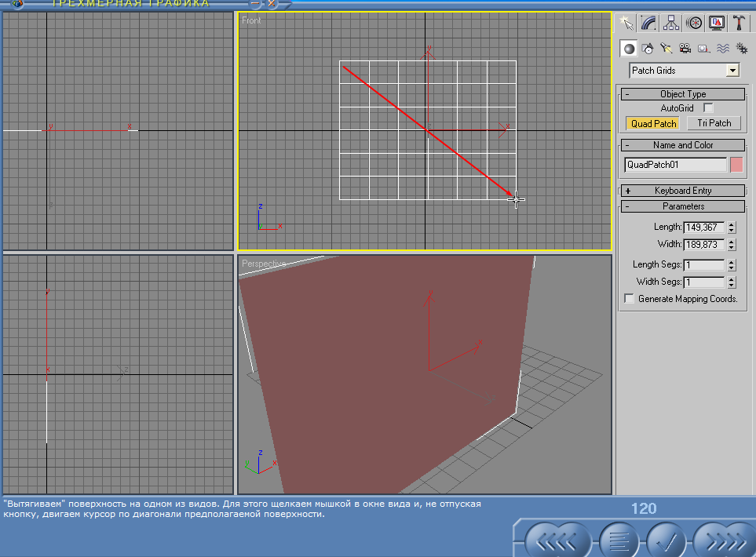This screenshot has width=756, height=557.
Task: Close the tutorial window
Action: (x=272, y=3)
